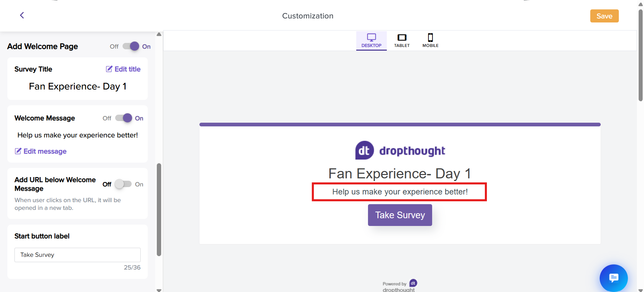644x292 pixels.
Task: Click the Edit message pencil icon
Action: pos(18,151)
